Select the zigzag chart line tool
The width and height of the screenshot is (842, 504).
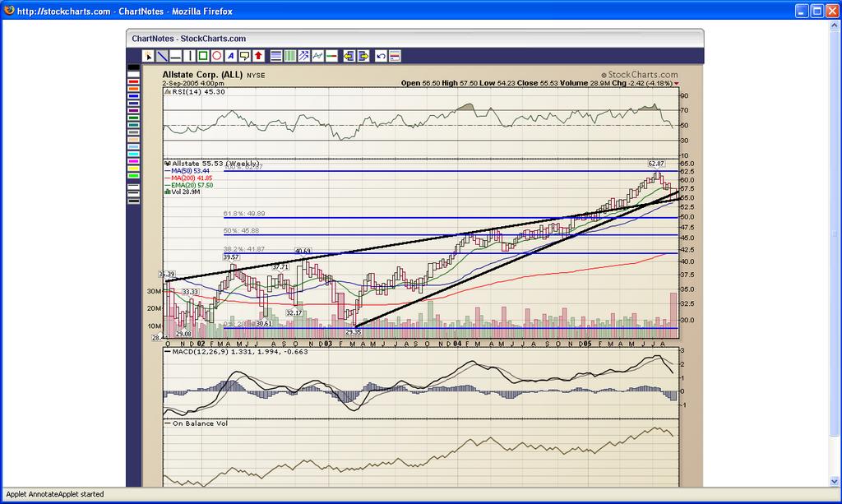318,56
